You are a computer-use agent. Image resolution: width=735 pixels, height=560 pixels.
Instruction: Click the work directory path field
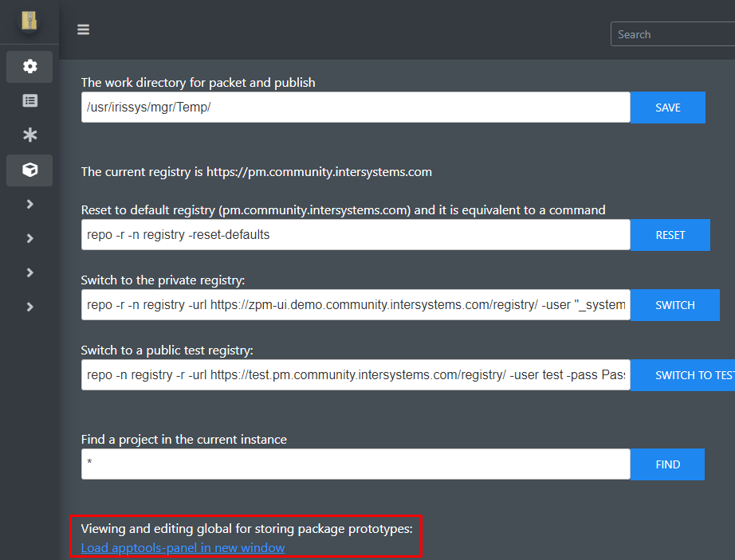pyautogui.click(x=356, y=108)
